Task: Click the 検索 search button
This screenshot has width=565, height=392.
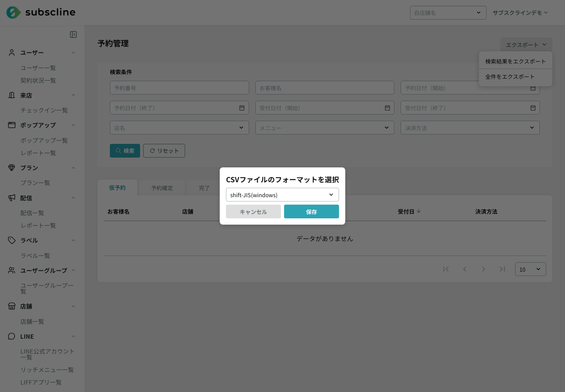Action: (125, 151)
